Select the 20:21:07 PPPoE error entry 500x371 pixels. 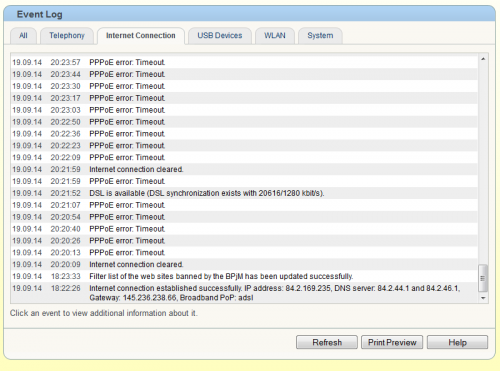[x=244, y=205]
